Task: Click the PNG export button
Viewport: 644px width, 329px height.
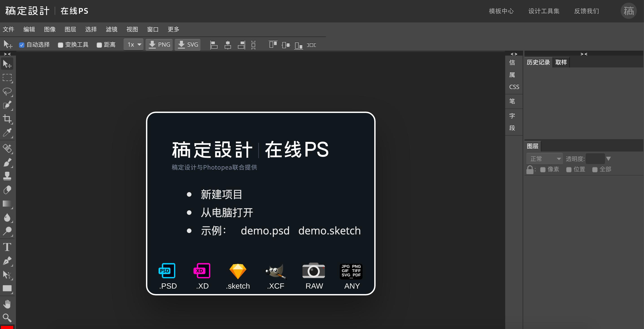Action: (159, 44)
